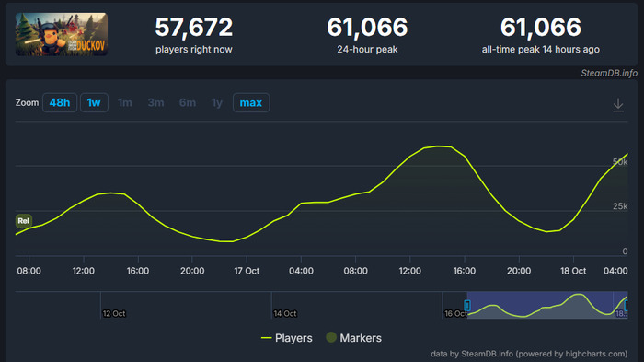Image resolution: width=644 pixels, height=362 pixels.
Task: Click the 25k y-axis label
Action: coord(620,206)
